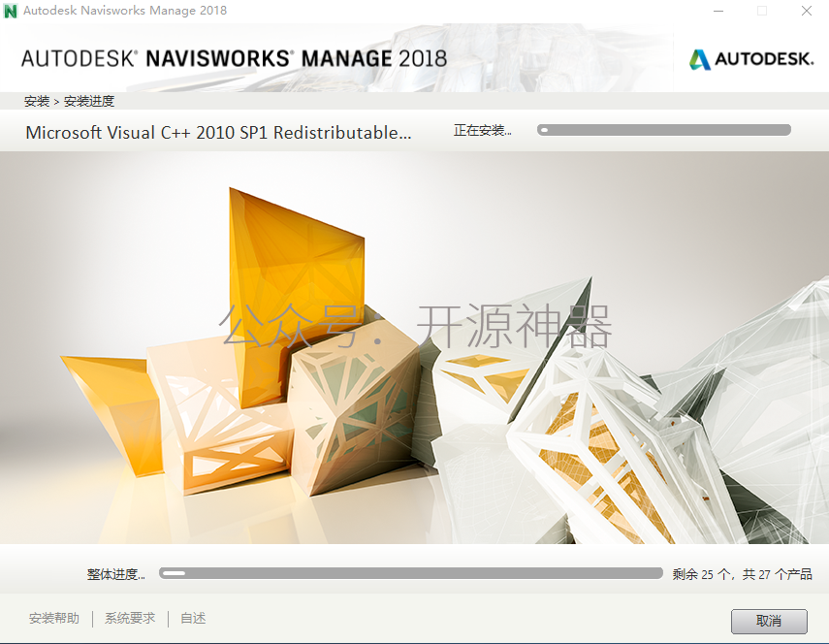Open the 自述 readme link
Screen dimensions: 829x644
pos(193,618)
